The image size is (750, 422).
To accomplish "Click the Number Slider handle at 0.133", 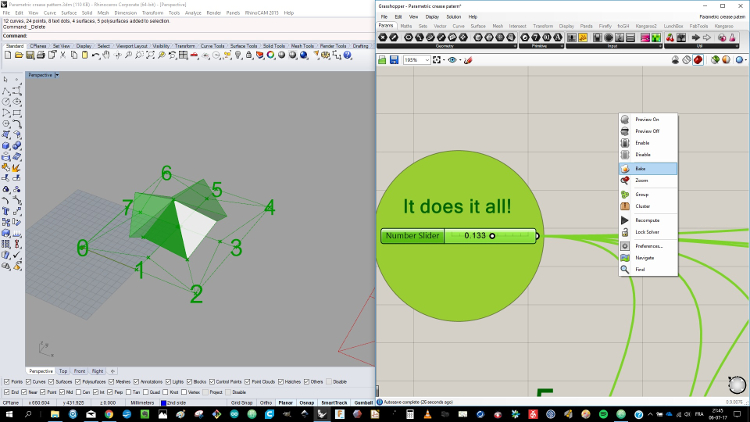I will coord(492,236).
